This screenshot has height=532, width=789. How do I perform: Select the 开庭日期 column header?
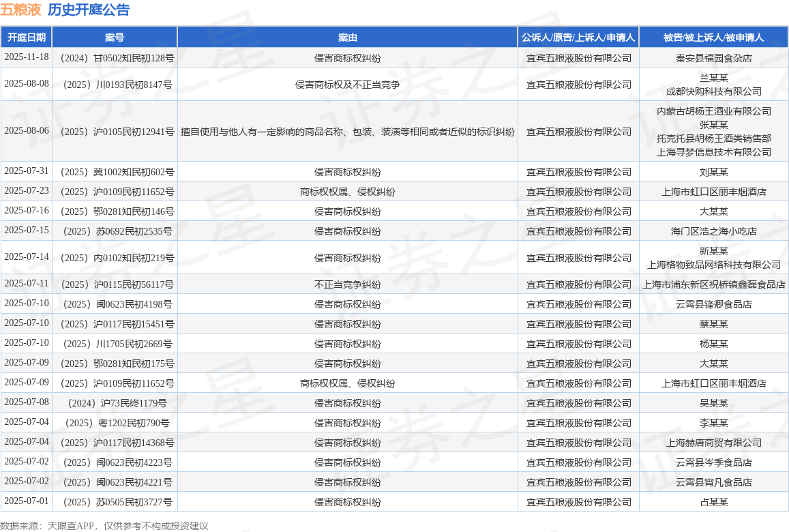27,38
